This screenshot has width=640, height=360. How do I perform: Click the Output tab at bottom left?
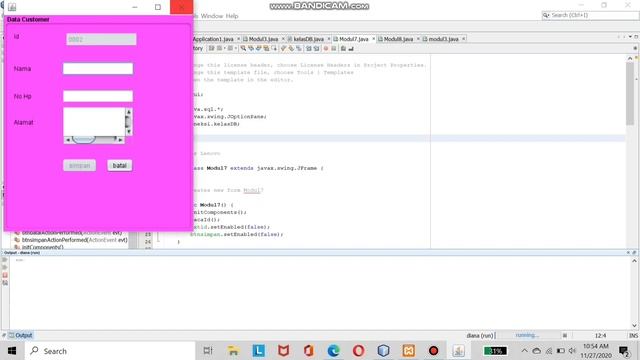coord(20,335)
